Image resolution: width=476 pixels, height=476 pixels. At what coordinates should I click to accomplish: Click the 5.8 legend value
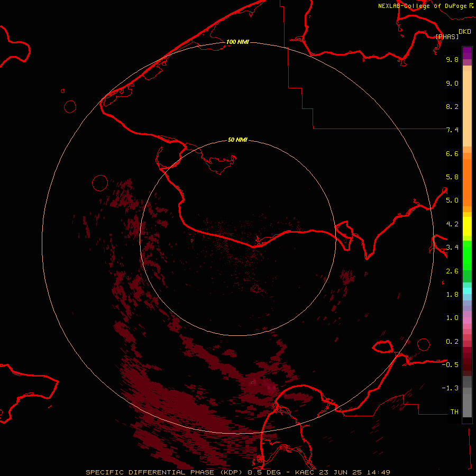point(452,177)
